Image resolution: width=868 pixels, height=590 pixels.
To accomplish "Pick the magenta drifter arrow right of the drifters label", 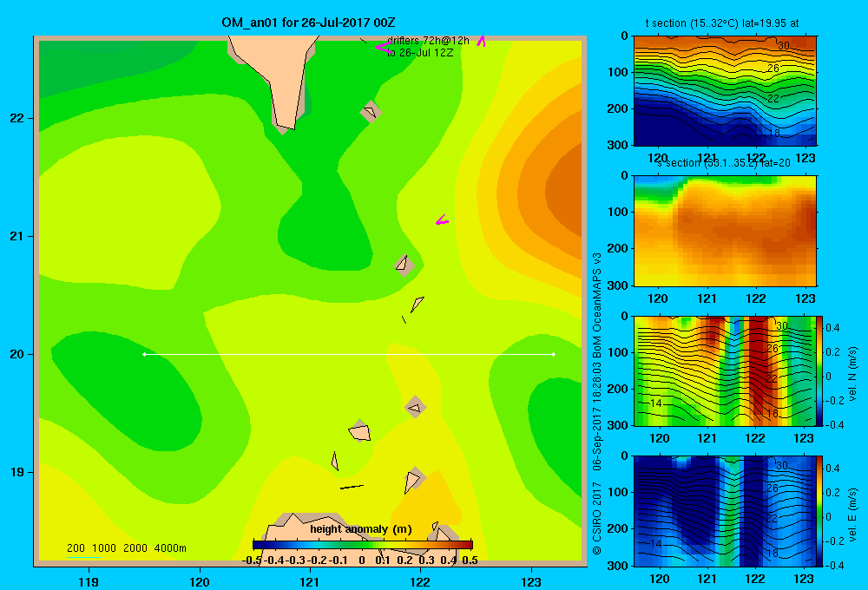I will pos(482,41).
